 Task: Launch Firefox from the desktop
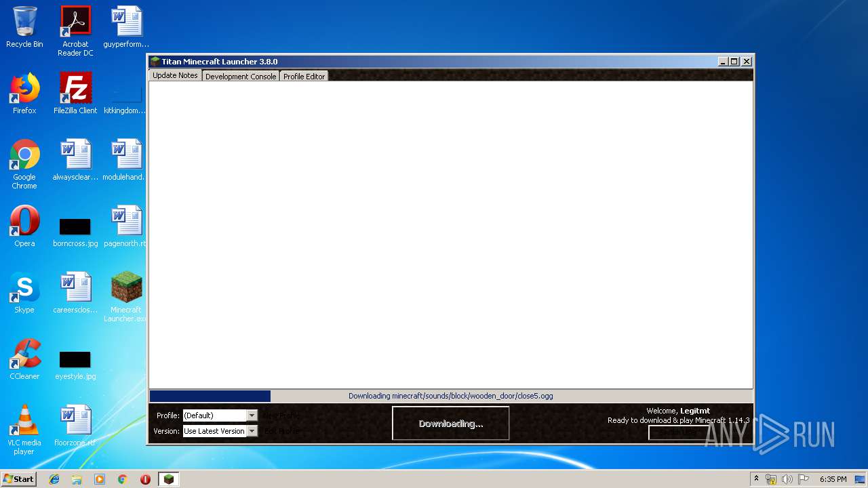coord(24,94)
